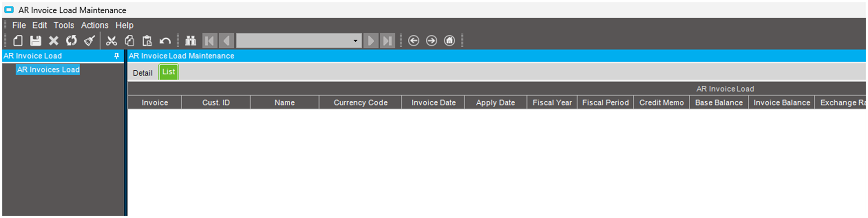The image size is (868, 218).
Task: Click the Paste clipboard icon
Action: (x=147, y=41)
